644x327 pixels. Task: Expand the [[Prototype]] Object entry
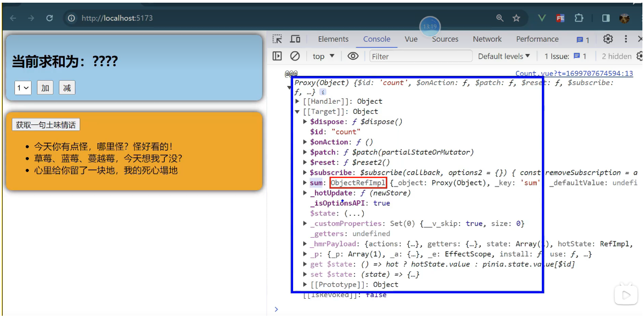click(x=305, y=284)
